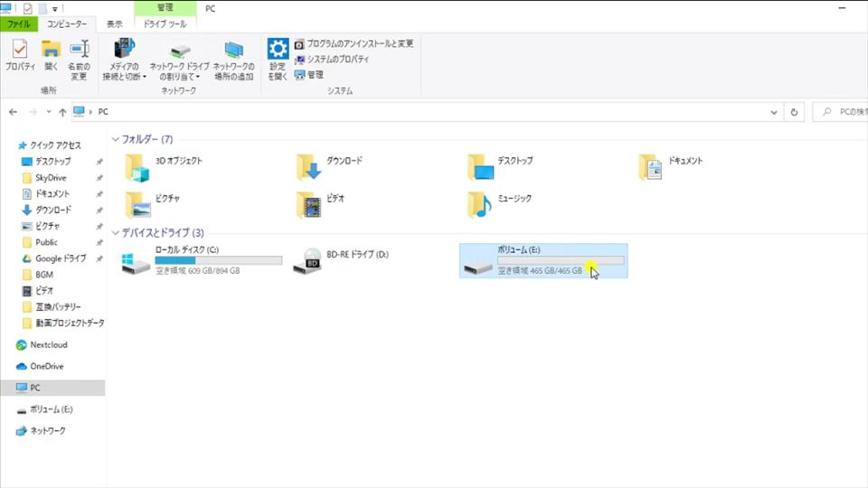Viewport: 868px width, 488px height.
Task: Select the BD-RE Drive (D:)
Action: 342,260
